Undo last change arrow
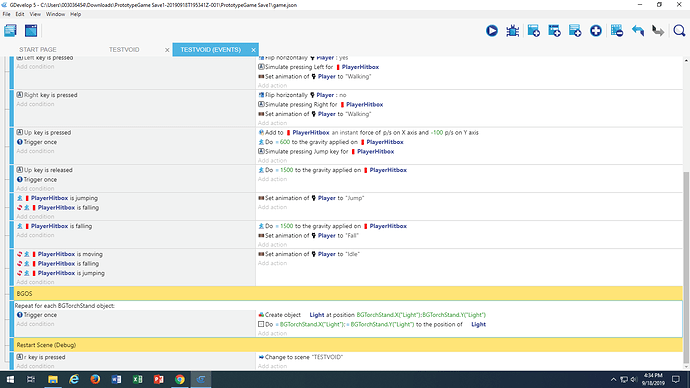Viewport: 690px width, 388px height. pyautogui.click(x=638, y=30)
